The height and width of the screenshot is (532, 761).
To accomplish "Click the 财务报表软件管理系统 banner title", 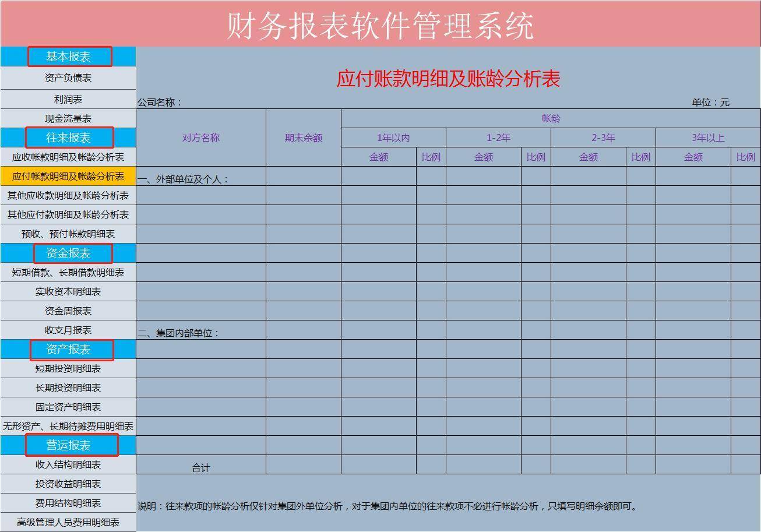I will pyautogui.click(x=380, y=26).
